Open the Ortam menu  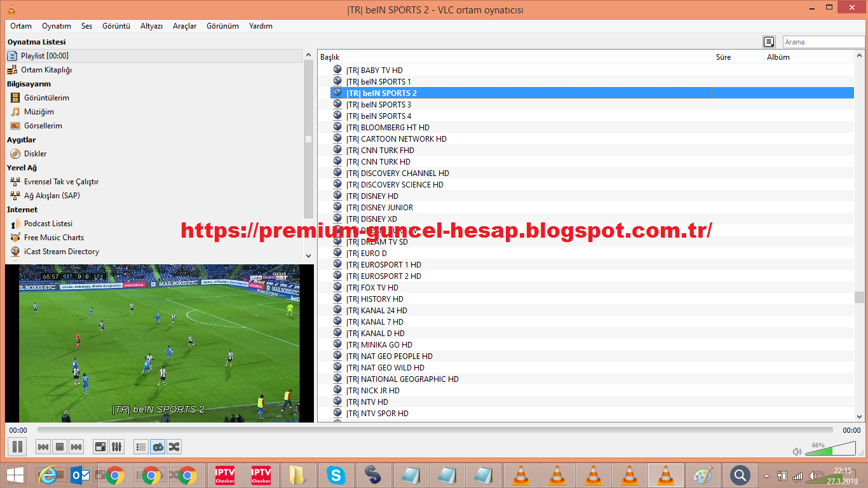(21, 26)
